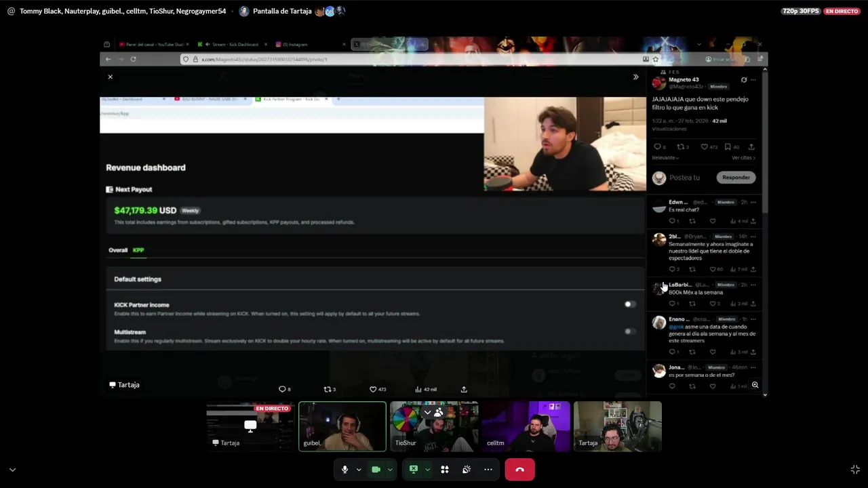Open Ver citas link
Viewport: 868px width, 488px height.
coord(743,158)
